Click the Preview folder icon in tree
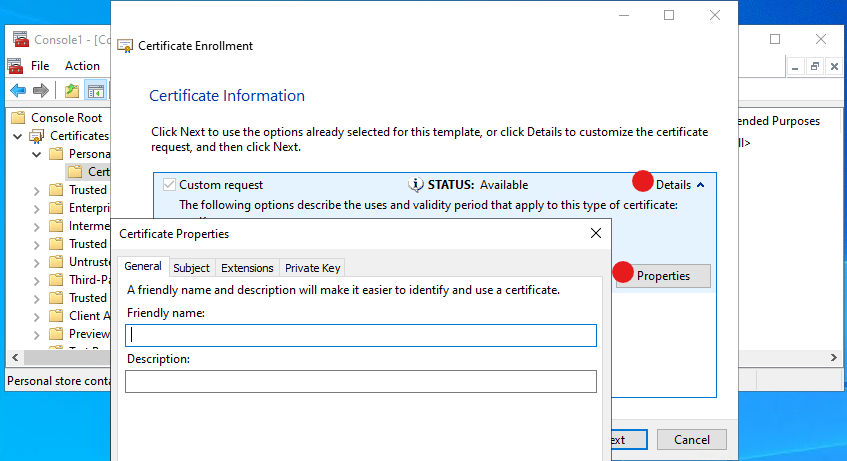The height and width of the screenshot is (461, 847). (56, 334)
